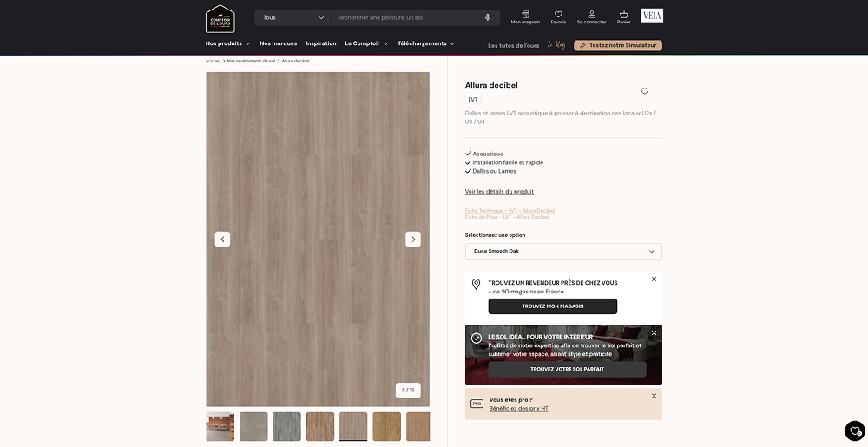Open the Favoris heart icon in header
Image resolution: width=868 pixels, height=447 pixels.
coord(558,17)
